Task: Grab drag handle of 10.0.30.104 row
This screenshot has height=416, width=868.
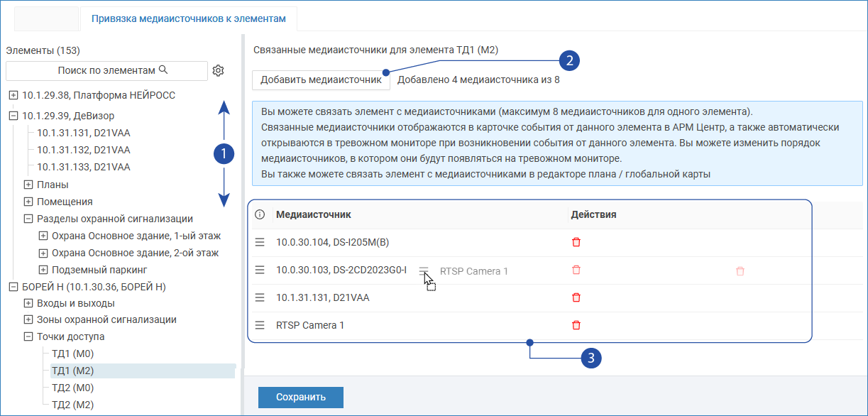Action: (x=260, y=242)
